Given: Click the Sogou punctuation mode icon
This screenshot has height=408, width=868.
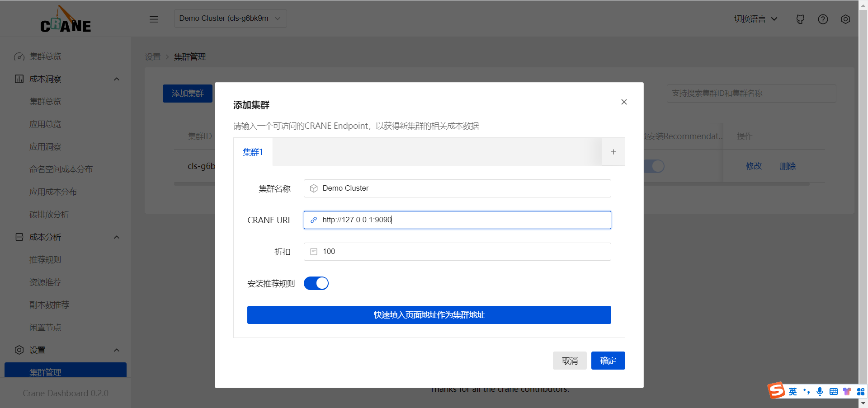Looking at the screenshot, I should pyautogui.click(x=807, y=392).
